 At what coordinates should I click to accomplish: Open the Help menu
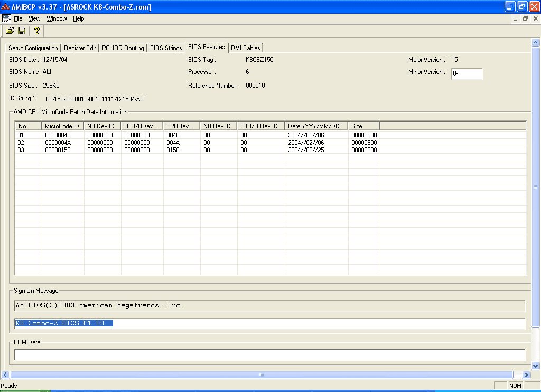[78, 18]
